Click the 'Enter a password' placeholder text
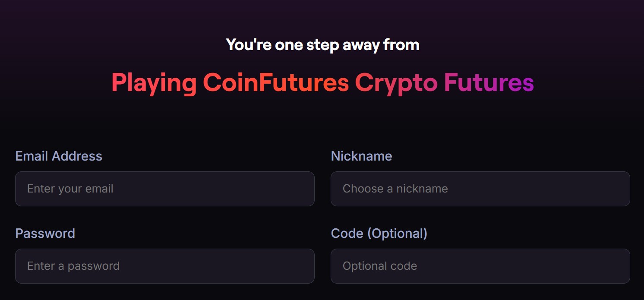This screenshot has width=644, height=300. pyautogui.click(x=73, y=266)
